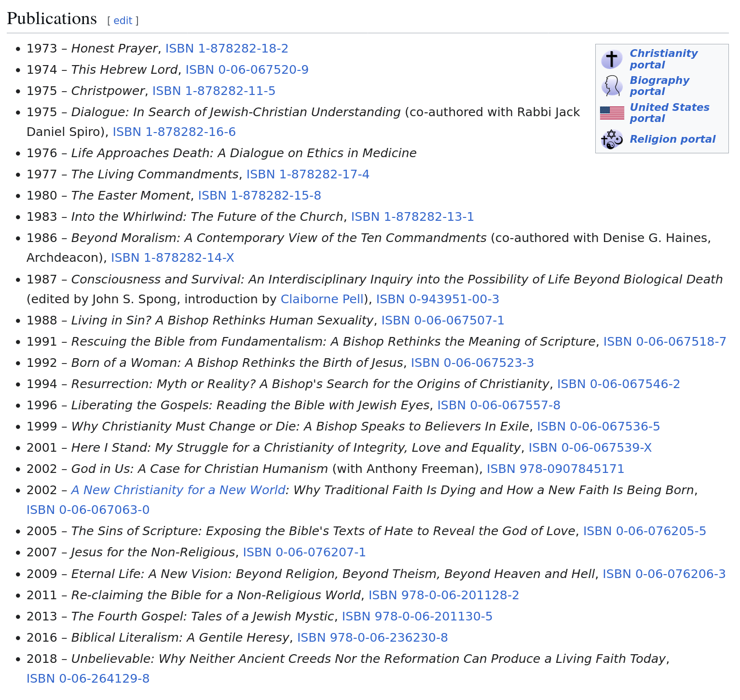Screen dimensions: 740x700
Task: Open ISBN 1-878282-16-6 for Dialogue
Action: pyautogui.click(x=174, y=132)
